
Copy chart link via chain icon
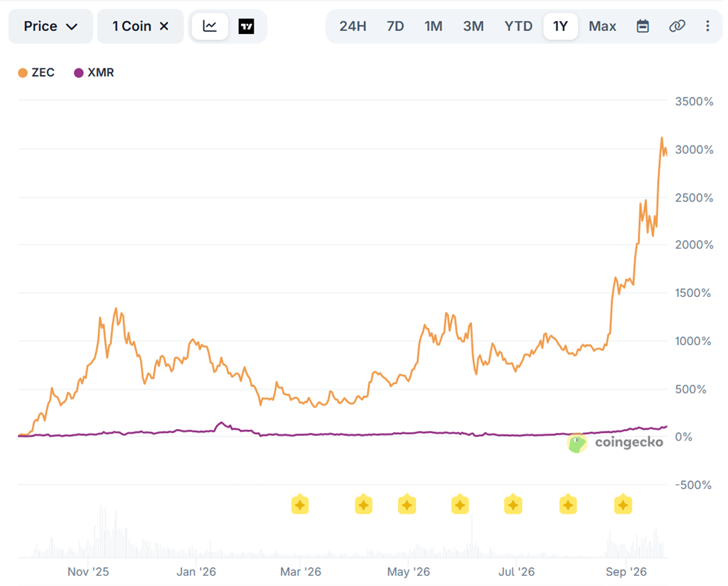[x=677, y=26]
